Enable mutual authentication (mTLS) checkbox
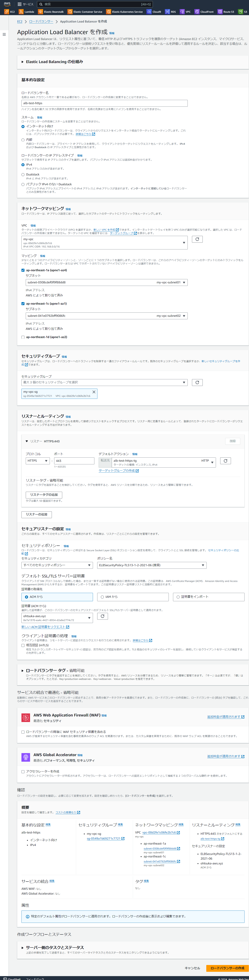The width and height of the screenshot is (249, 980). tap(23, 645)
